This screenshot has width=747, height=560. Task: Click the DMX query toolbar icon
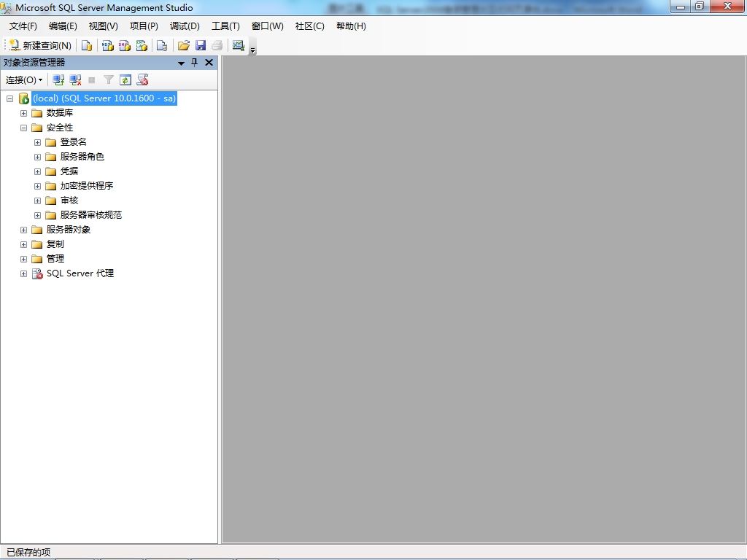pyautogui.click(x=124, y=46)
